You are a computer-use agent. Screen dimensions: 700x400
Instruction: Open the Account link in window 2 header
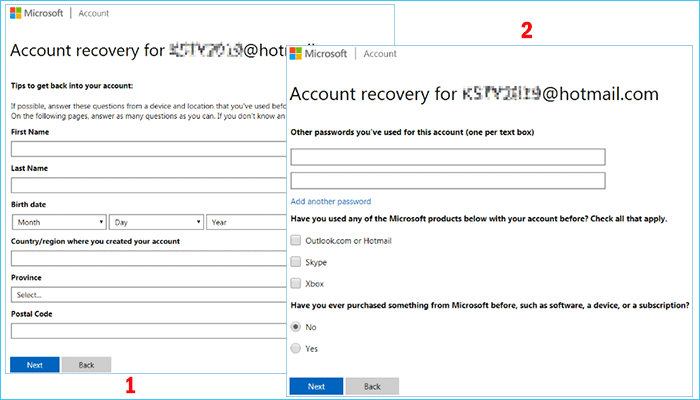tap(380, 54)
